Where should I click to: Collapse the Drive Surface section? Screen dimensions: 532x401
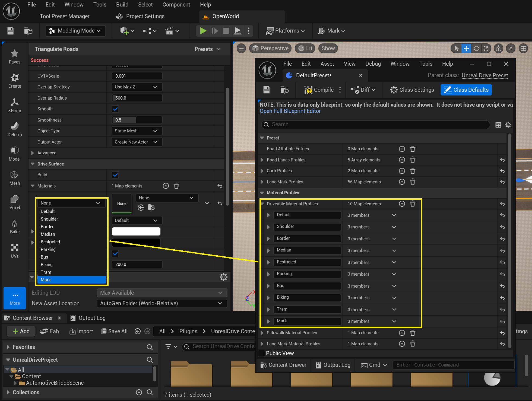[33, 164]
